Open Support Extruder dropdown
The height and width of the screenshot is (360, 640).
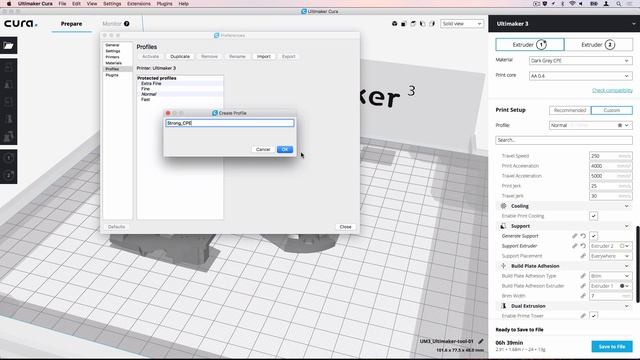(611, 246)
